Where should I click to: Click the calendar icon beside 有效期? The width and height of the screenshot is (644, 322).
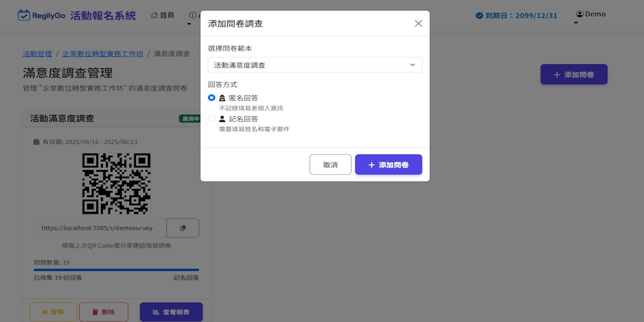[36, 142]
